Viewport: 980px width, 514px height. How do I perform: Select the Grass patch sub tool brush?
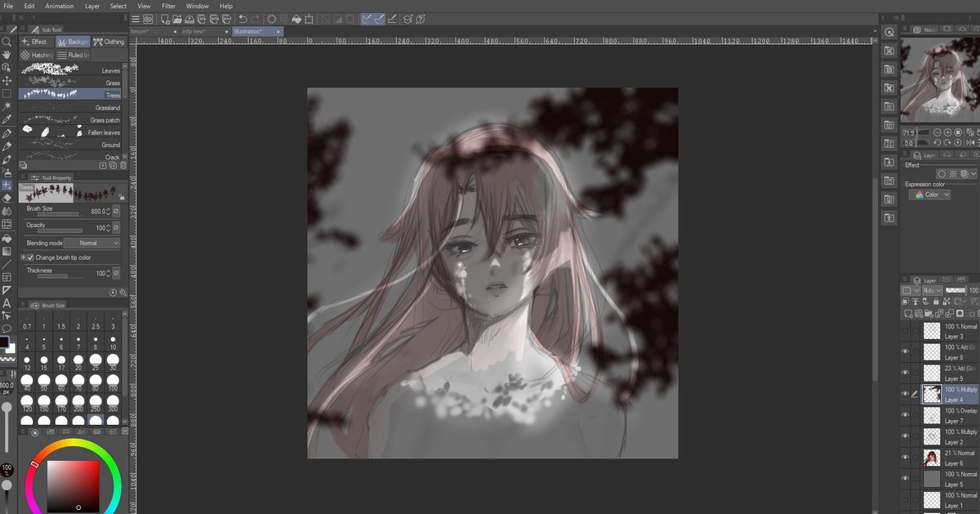point(70,119)
